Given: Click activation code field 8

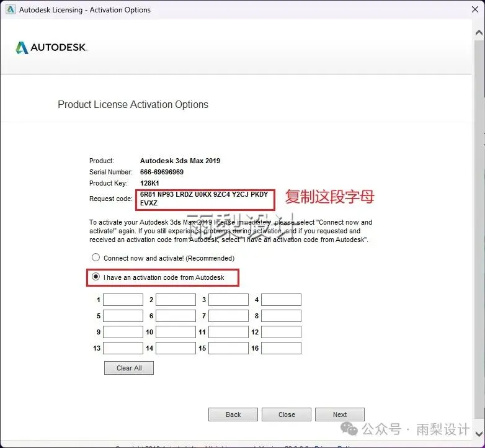Looking at the screenshot, I should pyautogui.click(x=281, y=316).
